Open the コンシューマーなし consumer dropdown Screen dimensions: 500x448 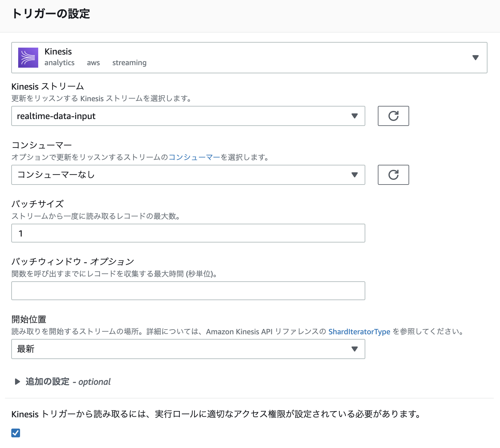188,175
